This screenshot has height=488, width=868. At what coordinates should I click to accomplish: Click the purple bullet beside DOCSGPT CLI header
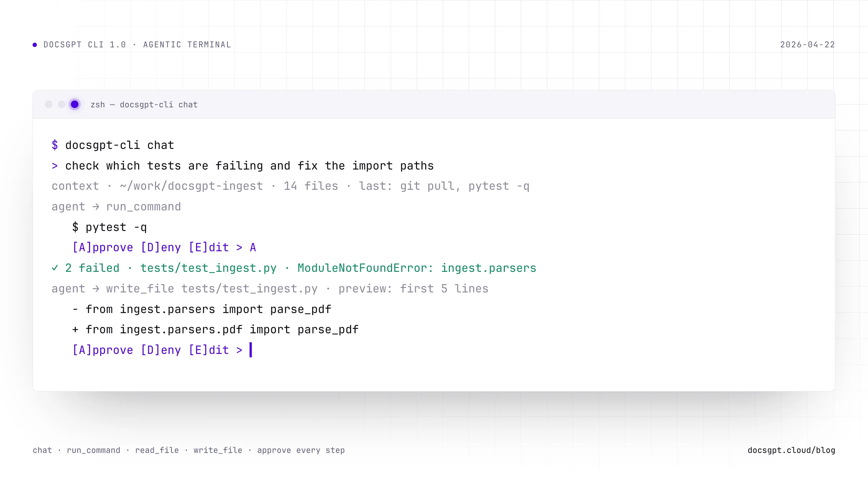35,45
